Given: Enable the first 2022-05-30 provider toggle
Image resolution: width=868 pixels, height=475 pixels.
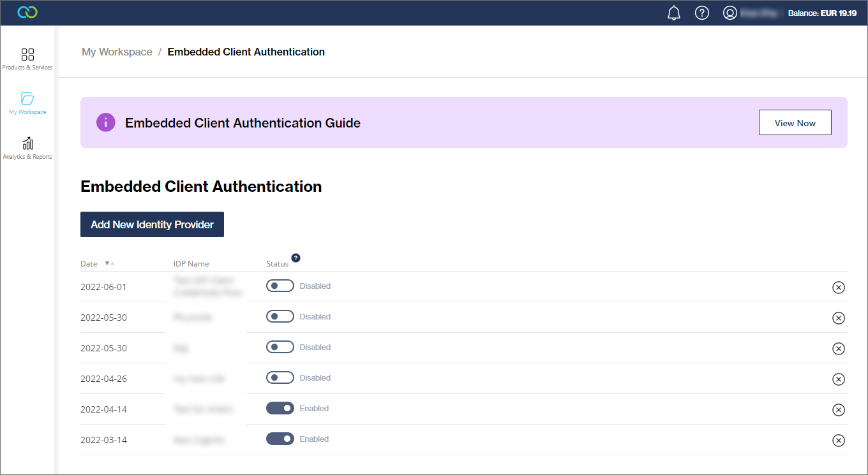Looking at the screenshot, I should tap(280, 316).
